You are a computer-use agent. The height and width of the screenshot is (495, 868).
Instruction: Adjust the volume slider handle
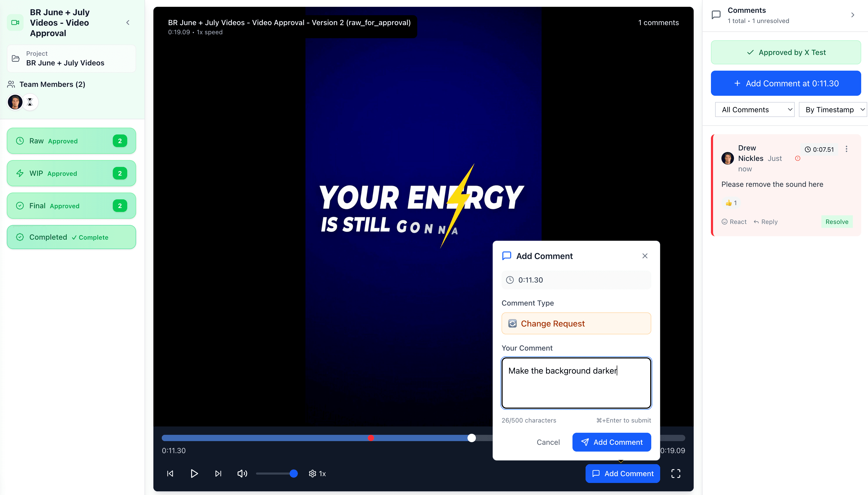point(293,474)
